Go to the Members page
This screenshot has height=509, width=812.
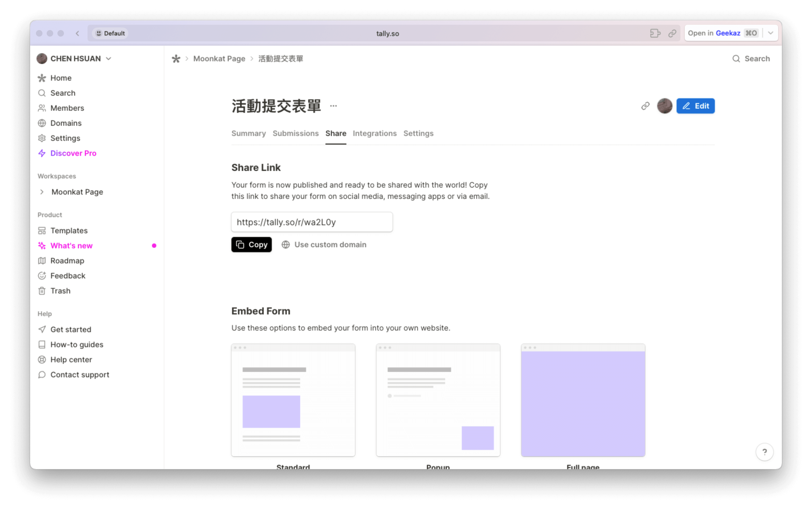67,108
